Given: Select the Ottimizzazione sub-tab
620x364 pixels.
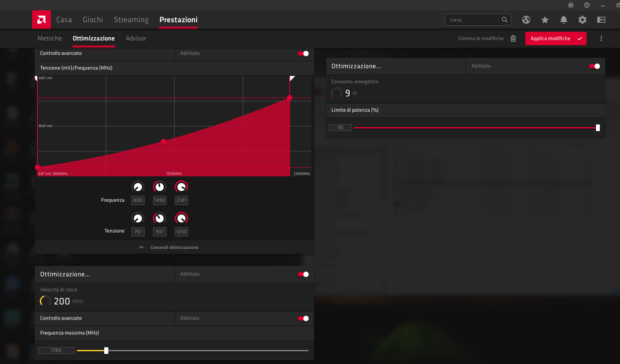Looking at the screenshot, I should pyautogui.click(x=93, y=38).
